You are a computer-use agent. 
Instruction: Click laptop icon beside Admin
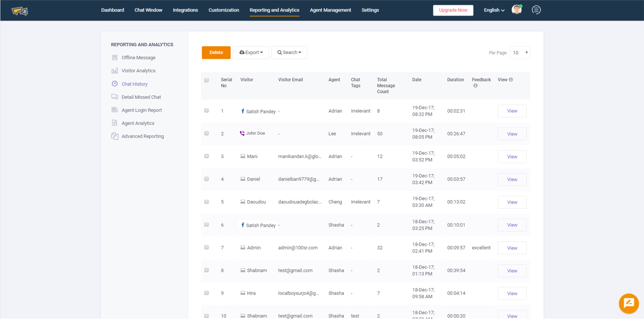(x=243, y=247)
